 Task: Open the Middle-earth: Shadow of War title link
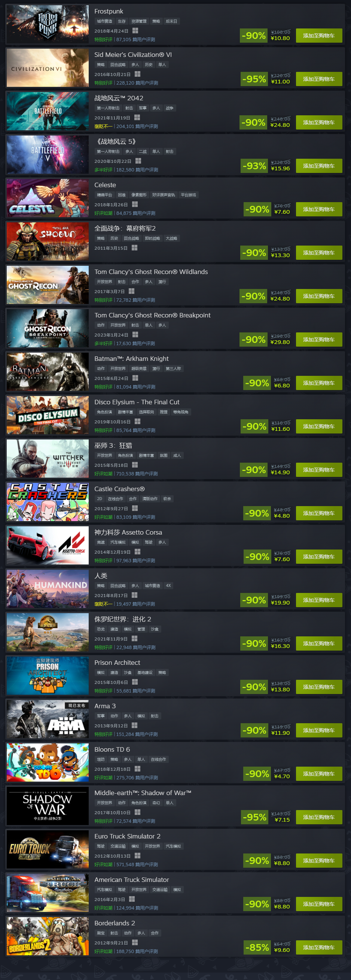pos(143,792)
